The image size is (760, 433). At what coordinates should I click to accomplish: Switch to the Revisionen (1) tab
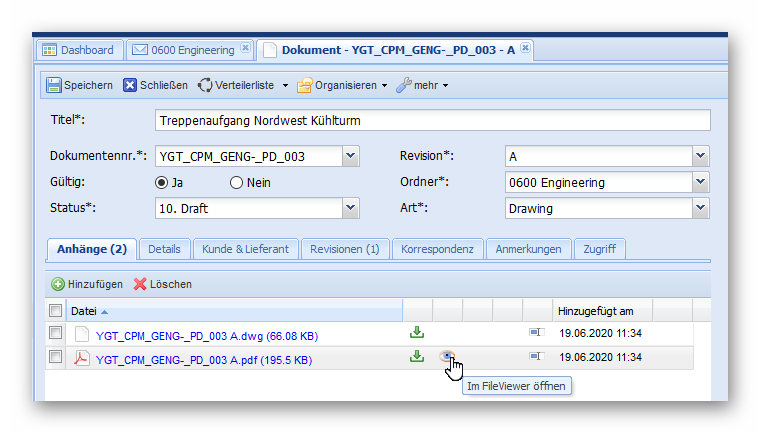pos(344,249)
